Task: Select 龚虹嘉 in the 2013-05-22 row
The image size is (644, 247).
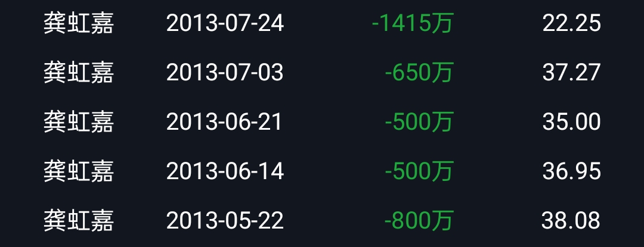Action: coord(79,220)
